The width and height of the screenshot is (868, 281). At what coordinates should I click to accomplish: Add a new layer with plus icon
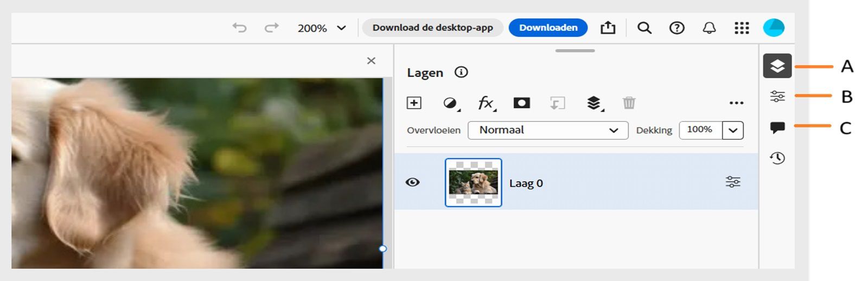[414, 103]
